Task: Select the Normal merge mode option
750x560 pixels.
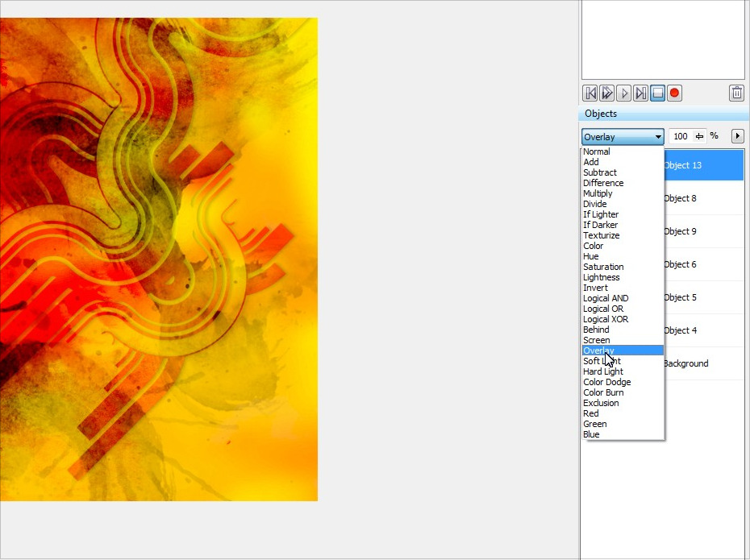Action: [x=597, y=151]
